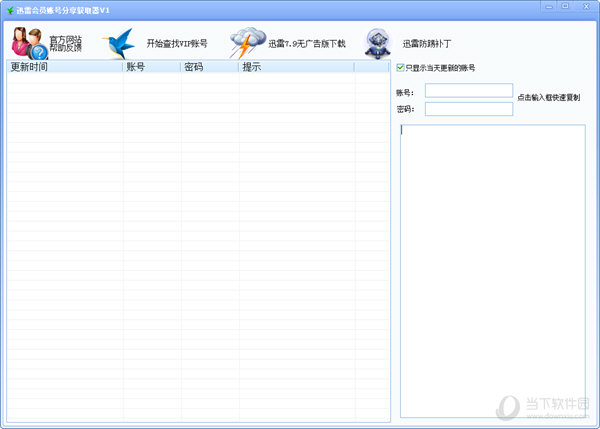600x429 pixels.
Task: Click the blue hummingbird Xunlei icon
Action: [x=119, y=43]
